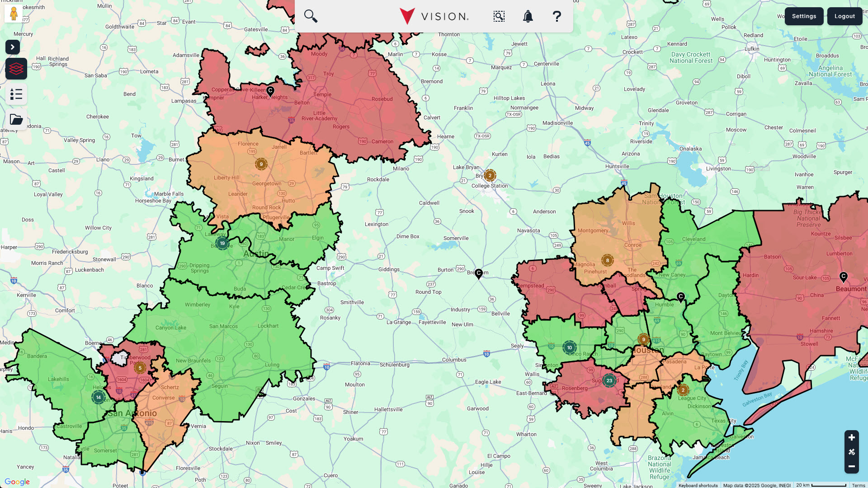Click the Vision logo
Image resolution: width=868 pixels, height=488 pixels.
[x=434, y=16]
